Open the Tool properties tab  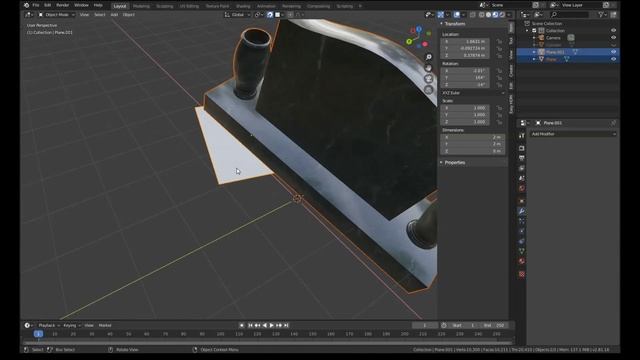coord(522,136)
